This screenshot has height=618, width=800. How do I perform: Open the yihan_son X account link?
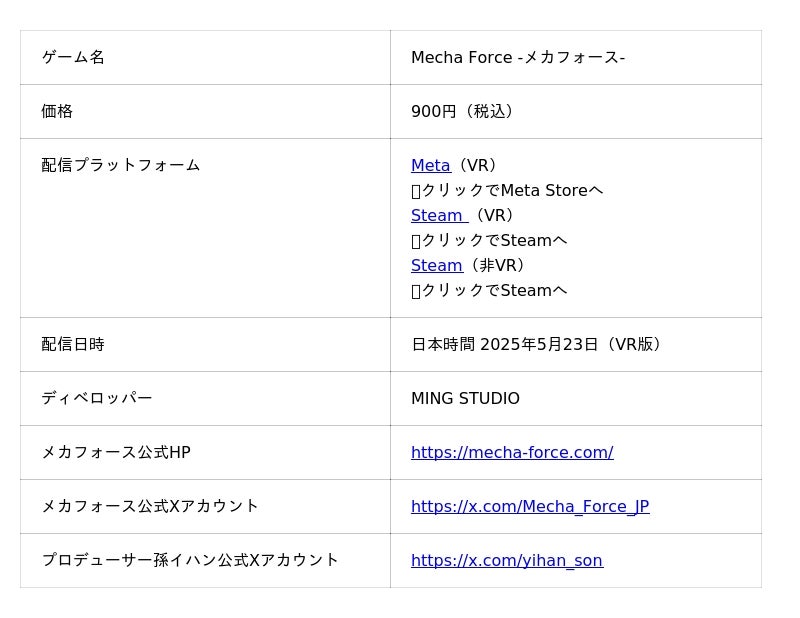[507, 561]
